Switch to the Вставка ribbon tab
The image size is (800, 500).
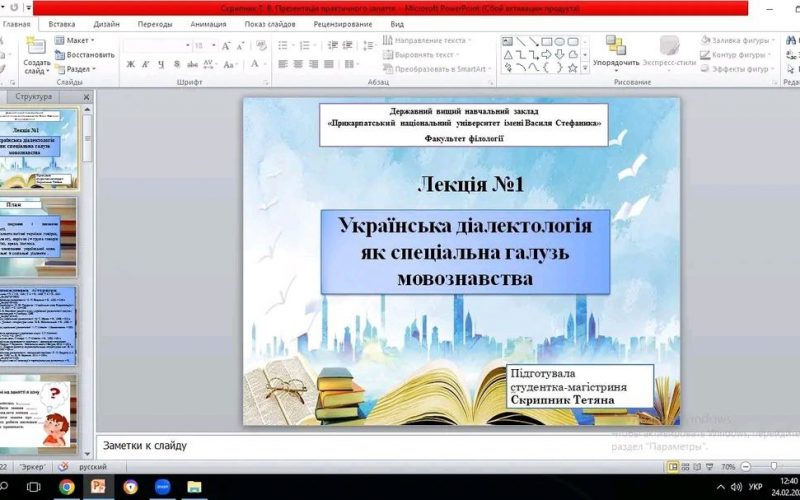point(62,23)
